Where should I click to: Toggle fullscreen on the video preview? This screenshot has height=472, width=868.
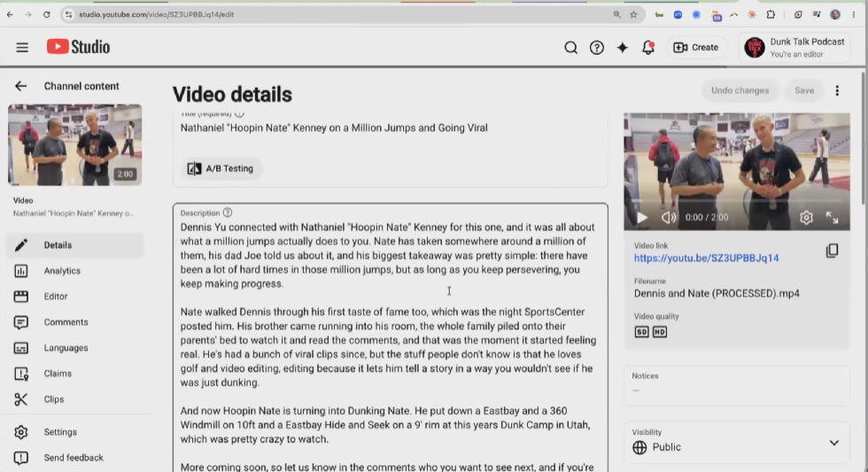[832, 218]
